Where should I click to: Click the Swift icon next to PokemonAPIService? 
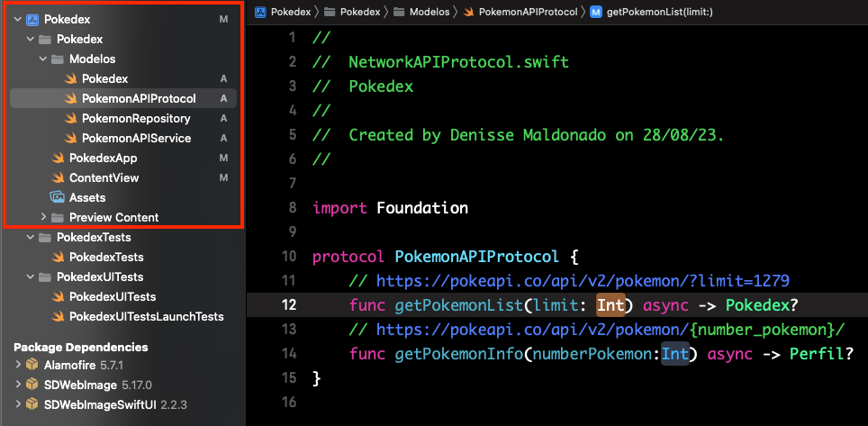tap(70, 138)
